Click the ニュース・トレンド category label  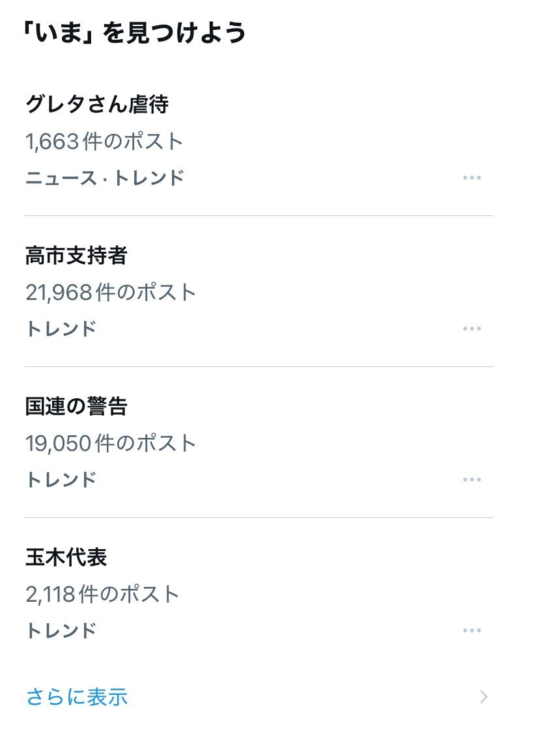tap(104, 178)
